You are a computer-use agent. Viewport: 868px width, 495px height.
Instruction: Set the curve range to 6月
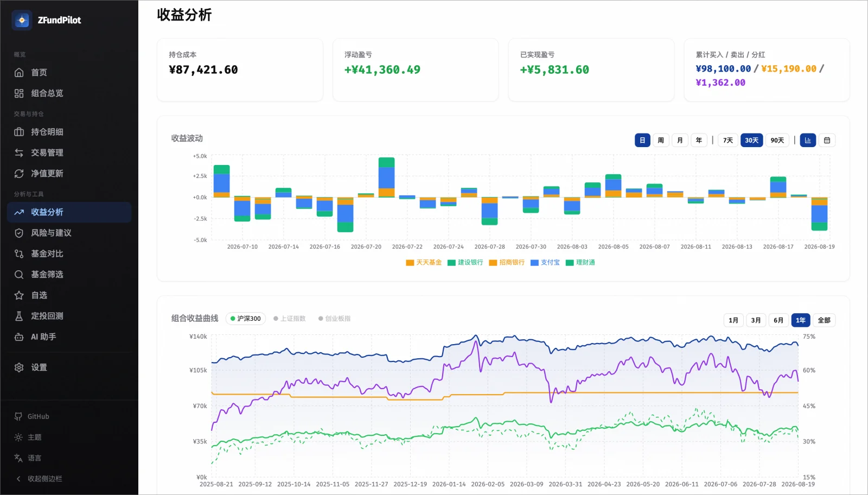coord(778,320)
